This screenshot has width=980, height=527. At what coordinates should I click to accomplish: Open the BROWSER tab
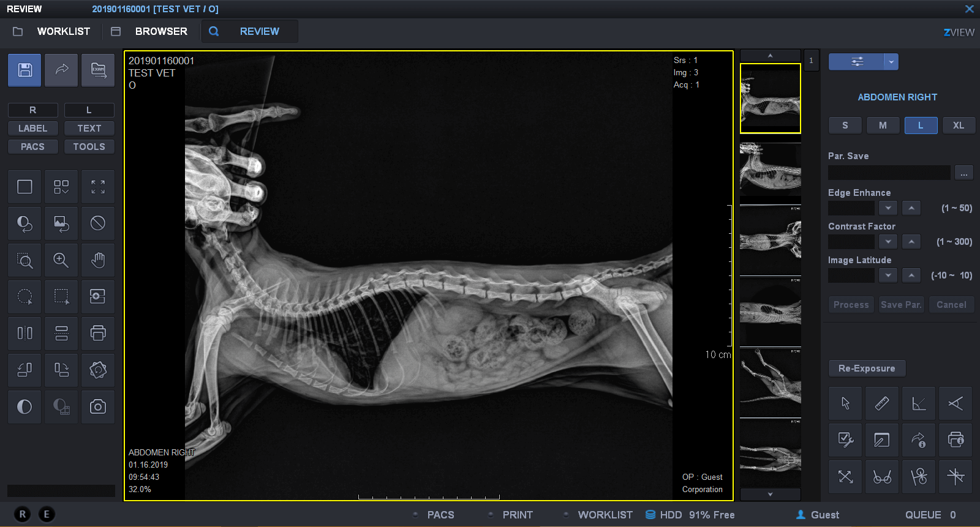click(161, 31)
